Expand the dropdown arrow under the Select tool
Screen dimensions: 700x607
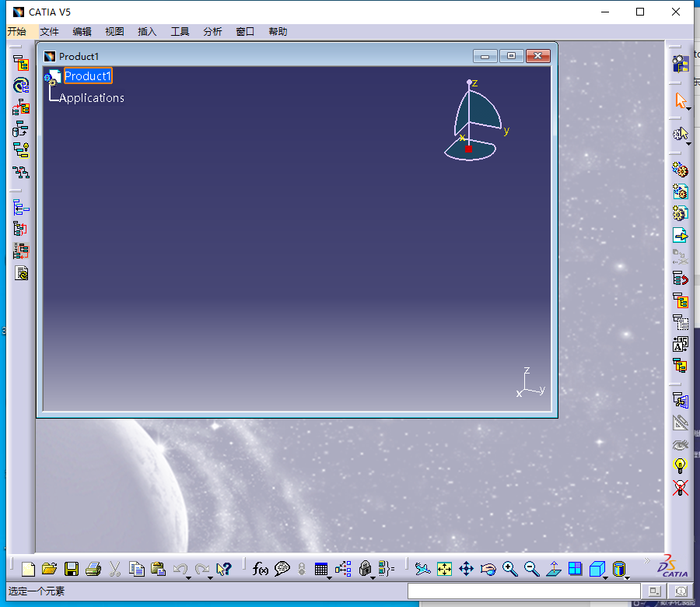[x=688, y=107]
